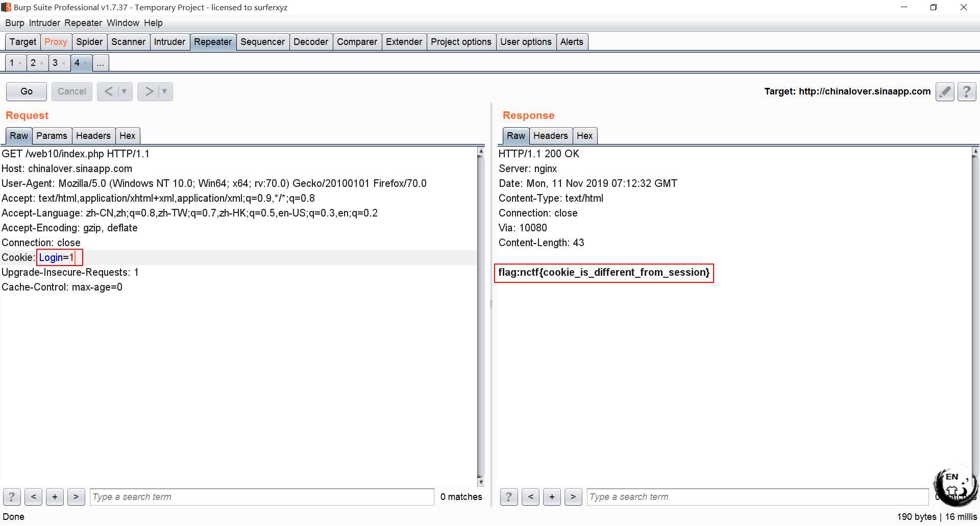
Task: Jump to previous match in request search
Action: 33,496
